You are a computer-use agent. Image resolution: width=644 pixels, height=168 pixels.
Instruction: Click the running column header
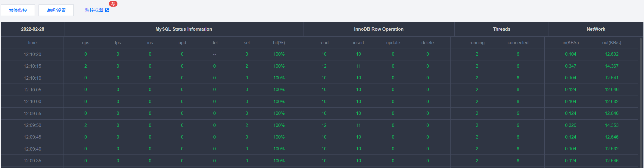coord(477,43)
